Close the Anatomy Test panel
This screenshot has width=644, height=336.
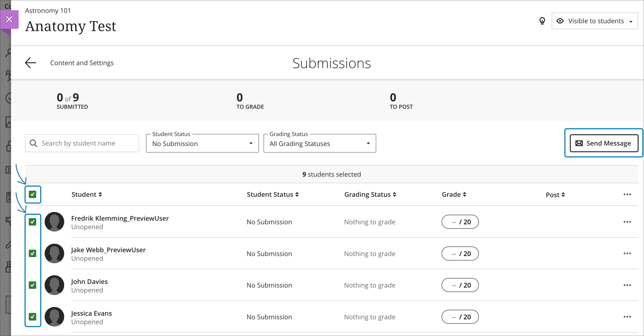(9, 19)
